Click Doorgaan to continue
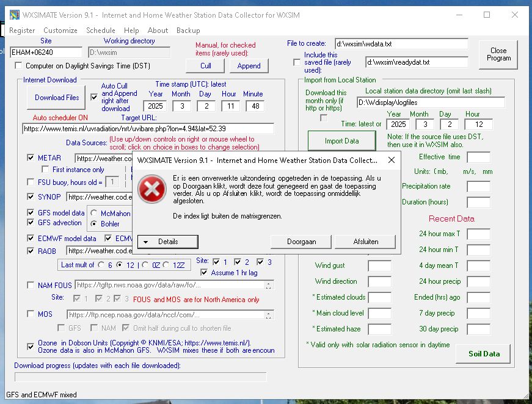The image size is (532, 404). click(301, 242)
